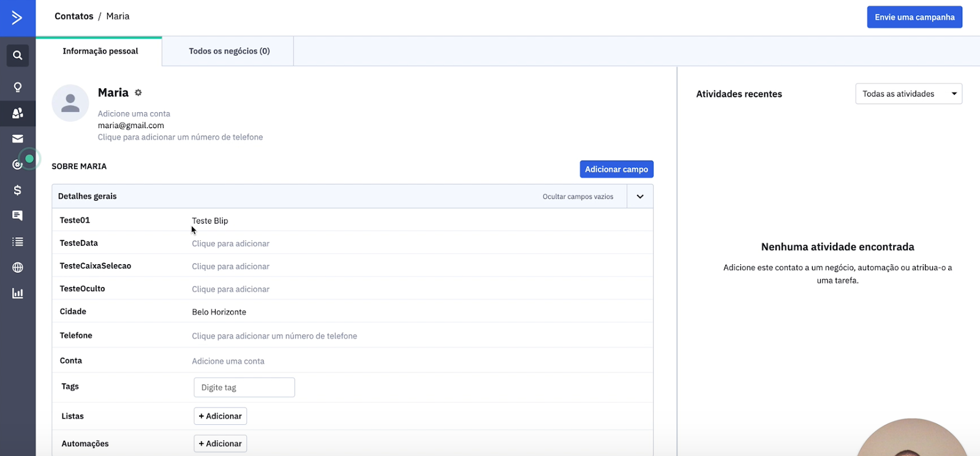Open the Lists icon in the sidebar

(18, 241)
